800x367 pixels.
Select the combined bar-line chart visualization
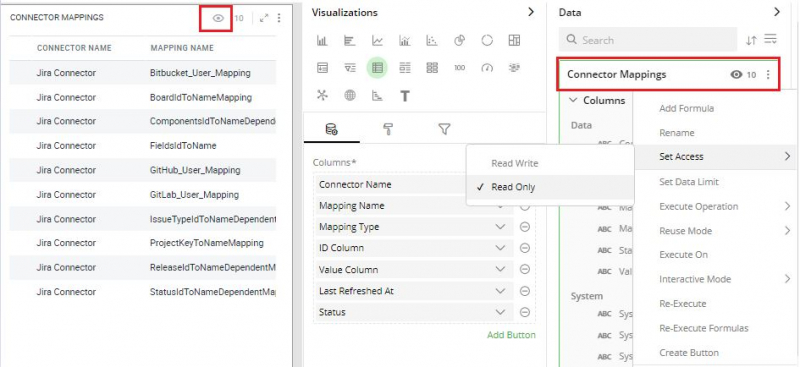pos(405,40)
